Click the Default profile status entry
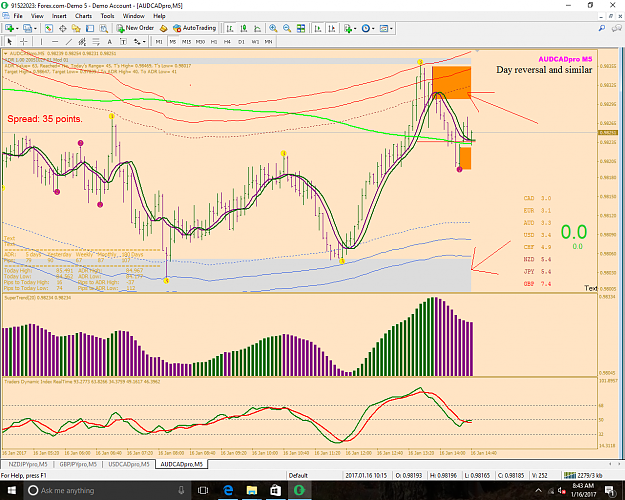The image size is (625, 500). point(298,475)
